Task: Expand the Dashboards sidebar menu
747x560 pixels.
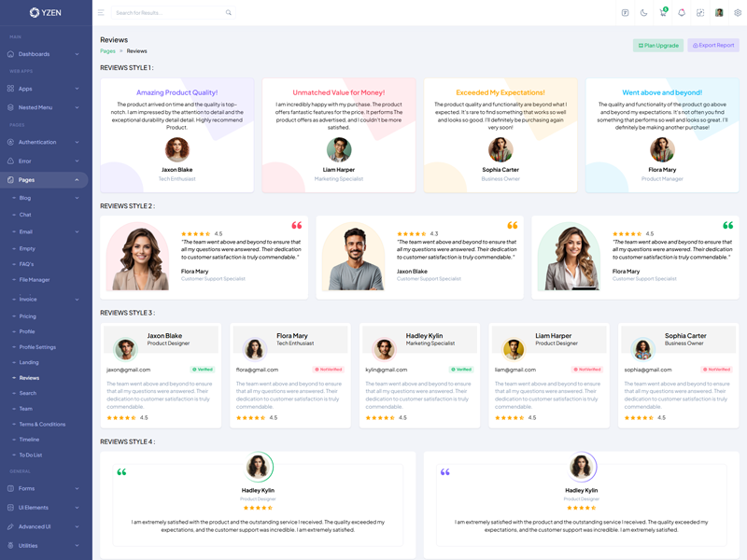Action: [x=45, y=54]
